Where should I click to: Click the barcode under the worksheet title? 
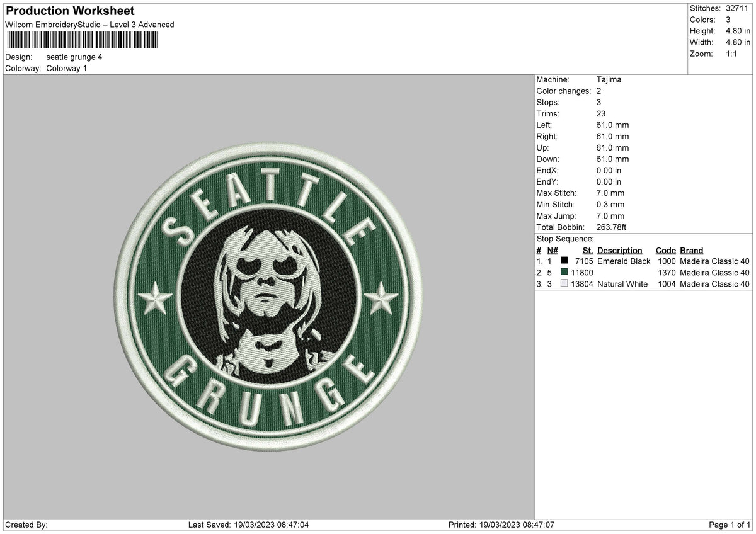[83, 41]
